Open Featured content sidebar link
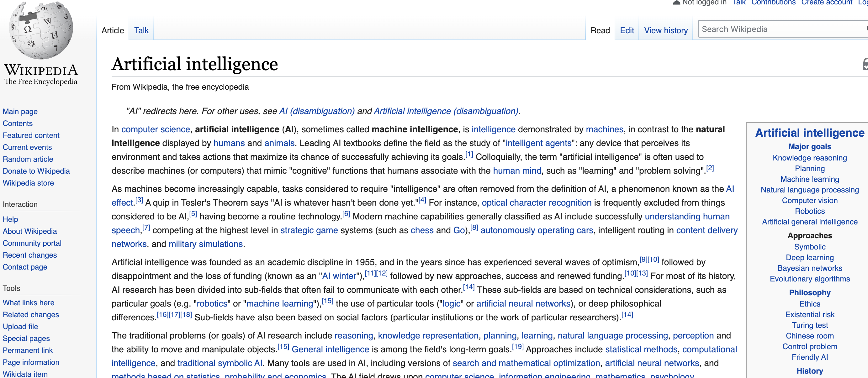868x378 pixels. (x=31, y=135)
